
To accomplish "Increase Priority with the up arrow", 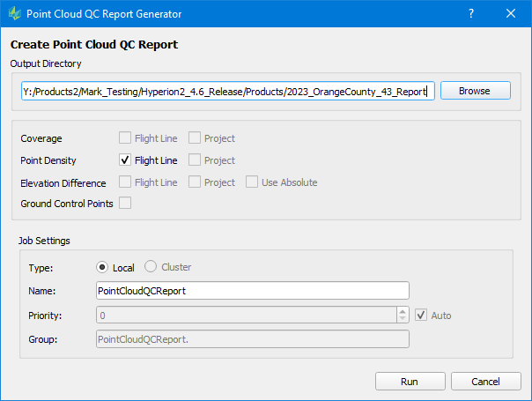I will click(x=403, y=311).
